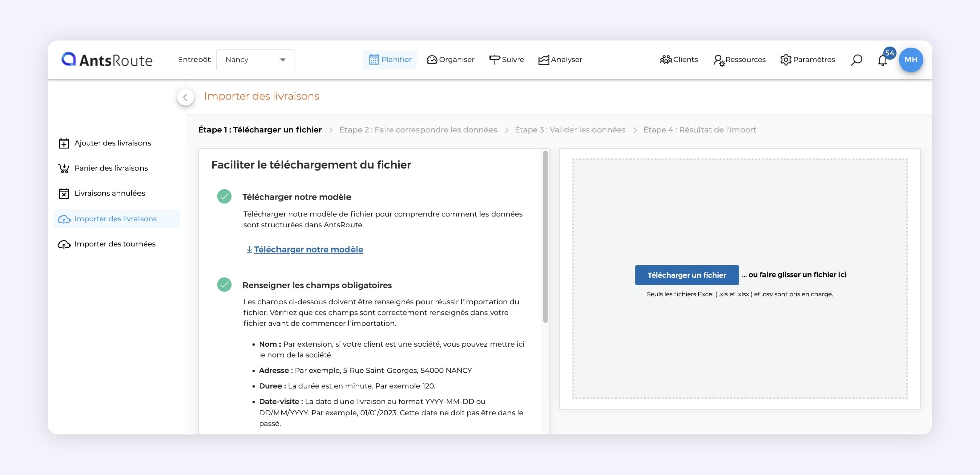
Task: Click the Ressources person-gear icon
Action: [x=719, y=60]
